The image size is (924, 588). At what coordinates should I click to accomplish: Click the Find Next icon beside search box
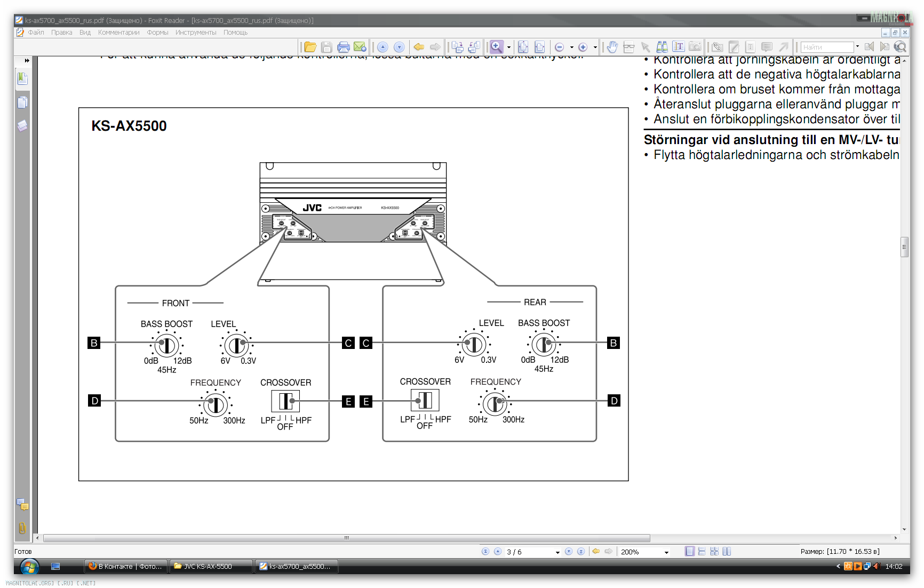[885, 47]
